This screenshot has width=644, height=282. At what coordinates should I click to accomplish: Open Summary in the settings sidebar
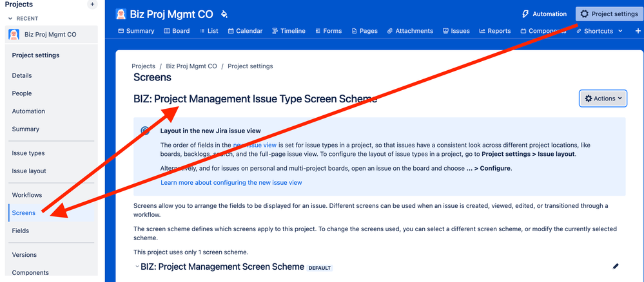(x=26, y=129)
